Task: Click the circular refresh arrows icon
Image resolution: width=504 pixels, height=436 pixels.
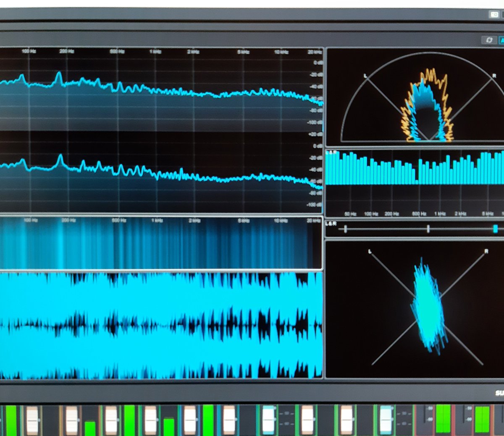Action: pos(489,40)
